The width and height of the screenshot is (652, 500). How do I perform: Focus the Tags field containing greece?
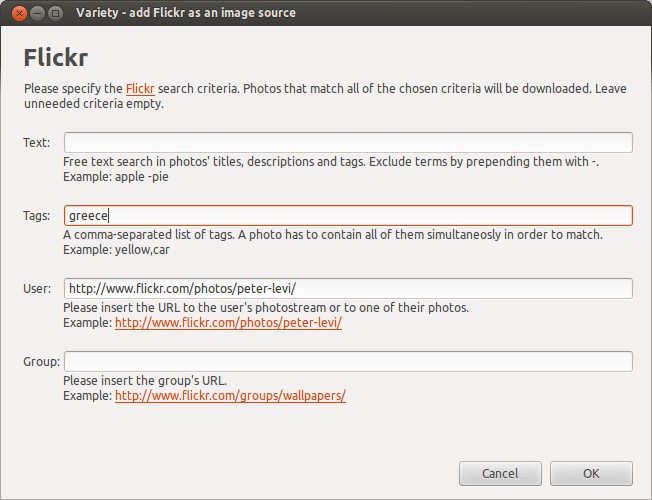pos(348,215)
